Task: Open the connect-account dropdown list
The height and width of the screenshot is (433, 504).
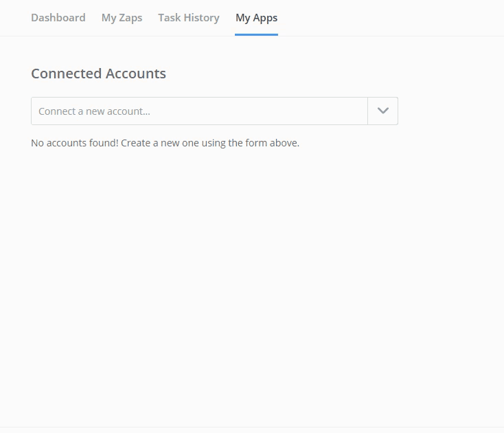Action: coord(383,111)
